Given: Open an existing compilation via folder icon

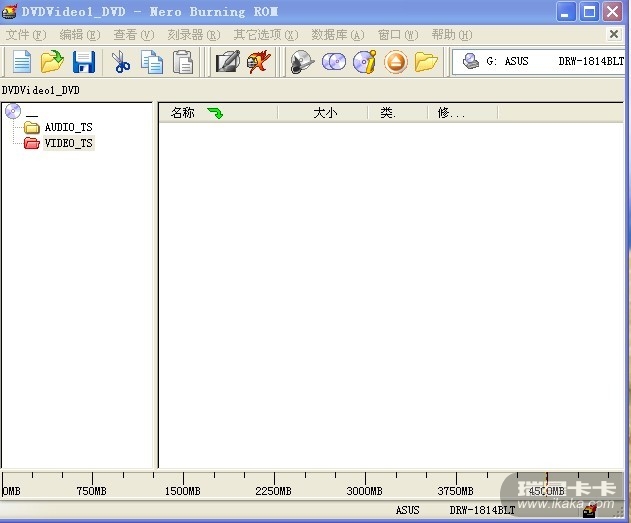Looking at the screenshot, I should [52, 62].
